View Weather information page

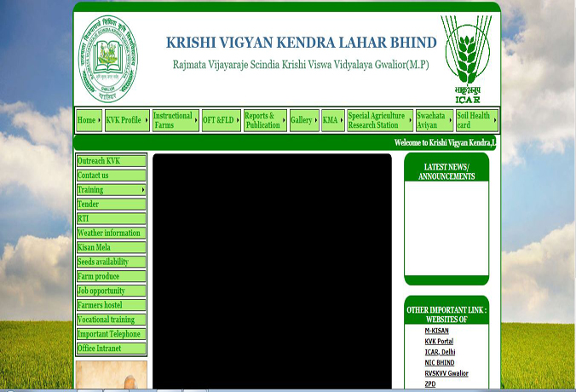coord(111,233)
